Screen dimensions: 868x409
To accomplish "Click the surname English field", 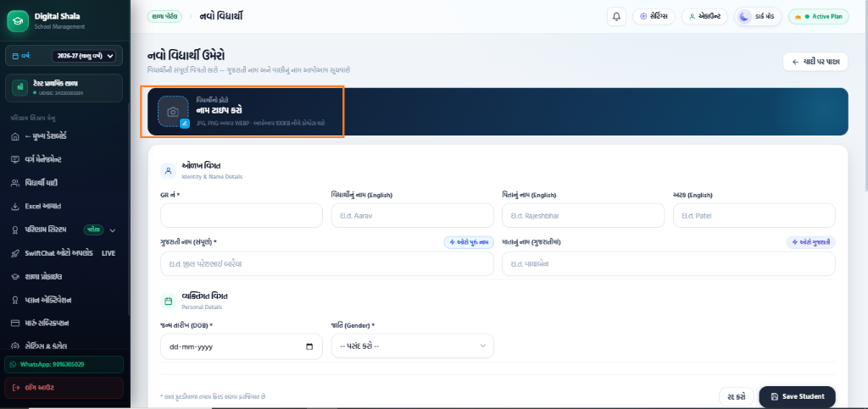I will (x=754, y=216).
